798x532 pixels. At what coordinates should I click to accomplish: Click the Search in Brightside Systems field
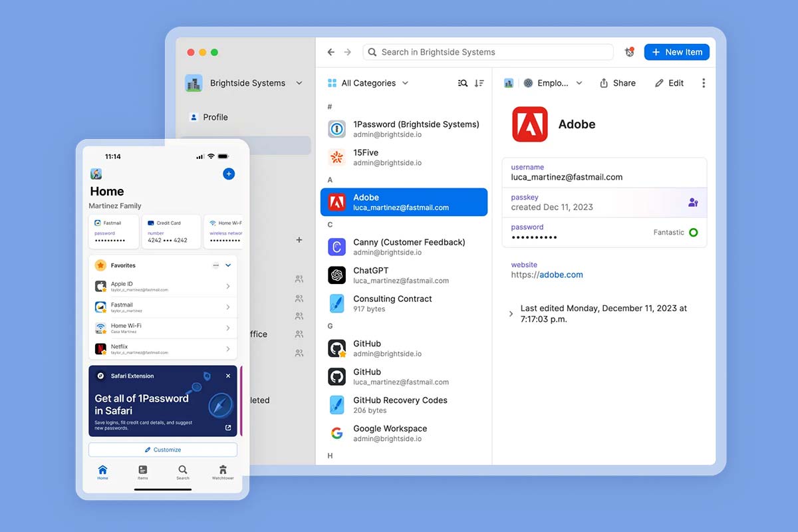point(488,52)
